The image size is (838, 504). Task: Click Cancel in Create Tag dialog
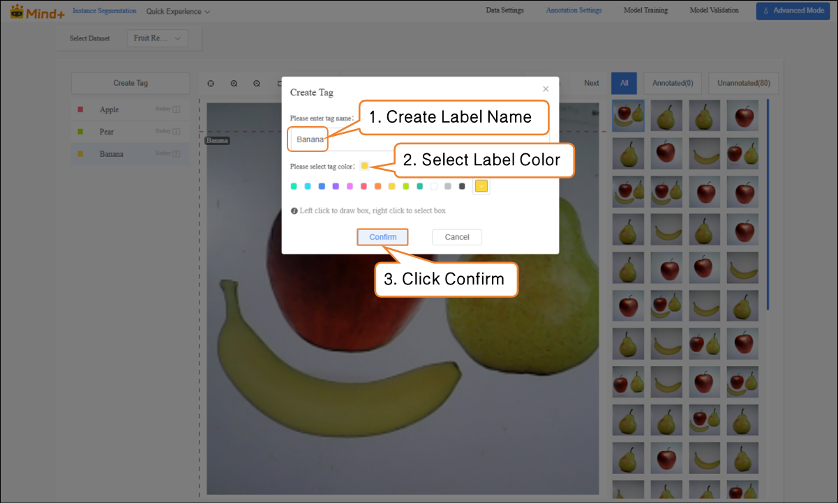tap(456, 237)
